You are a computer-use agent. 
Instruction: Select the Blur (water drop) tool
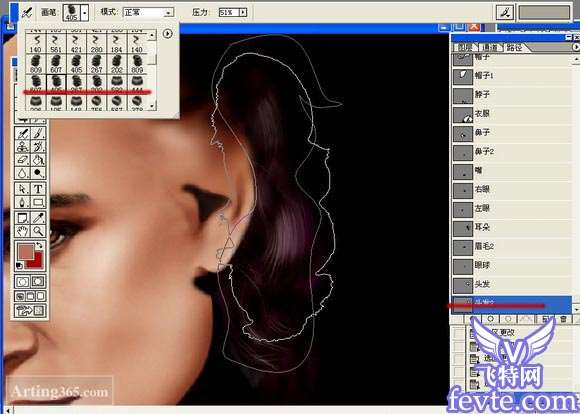click(23, 173)
